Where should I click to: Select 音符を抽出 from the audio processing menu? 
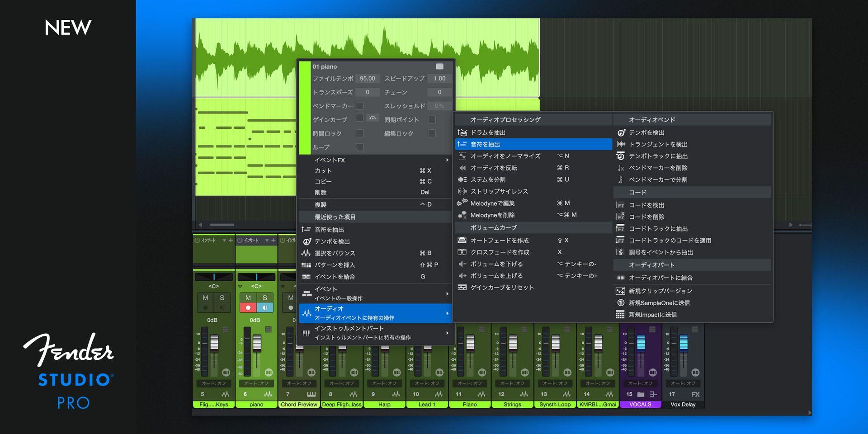497,144
